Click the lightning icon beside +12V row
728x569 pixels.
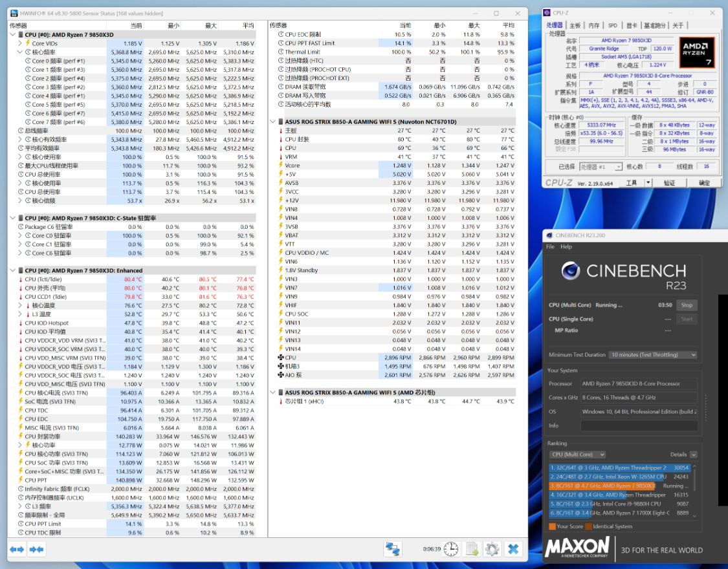tap(280, 200)
